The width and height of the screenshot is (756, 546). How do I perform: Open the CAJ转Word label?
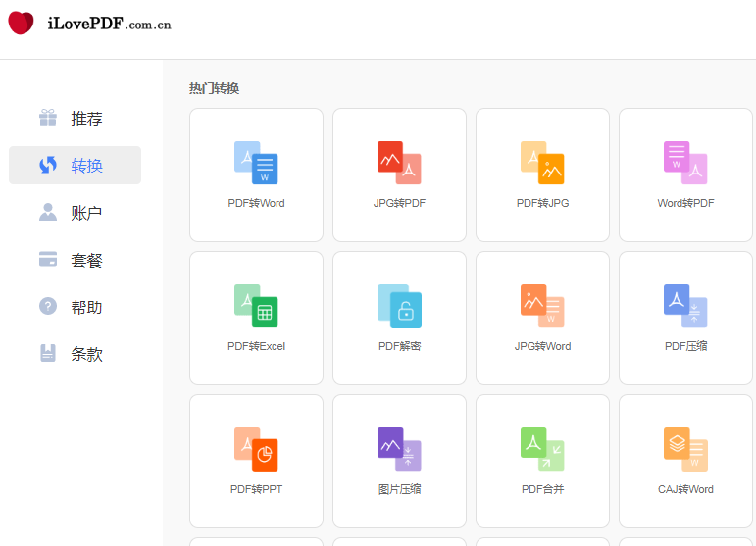click(685, 489)
